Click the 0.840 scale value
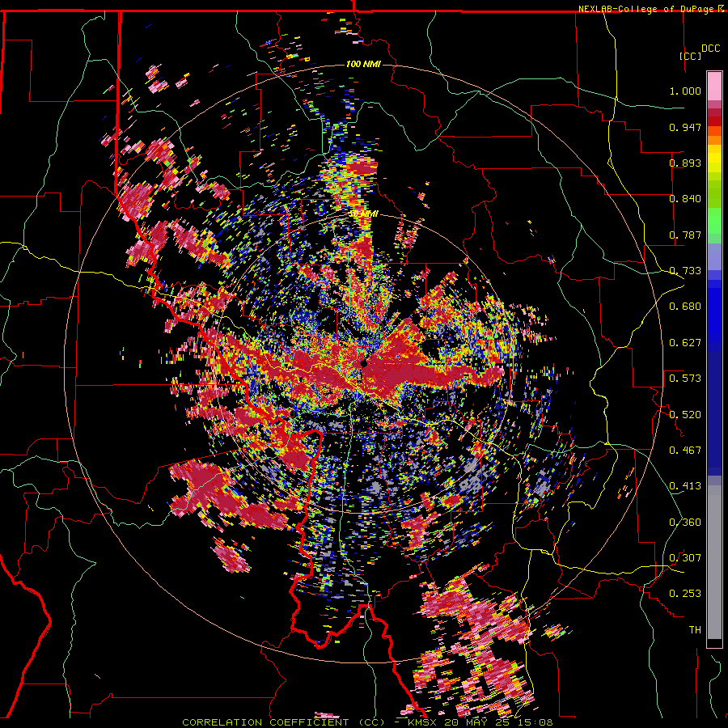This screenshot has width=728, height=728. pos(685,199)
